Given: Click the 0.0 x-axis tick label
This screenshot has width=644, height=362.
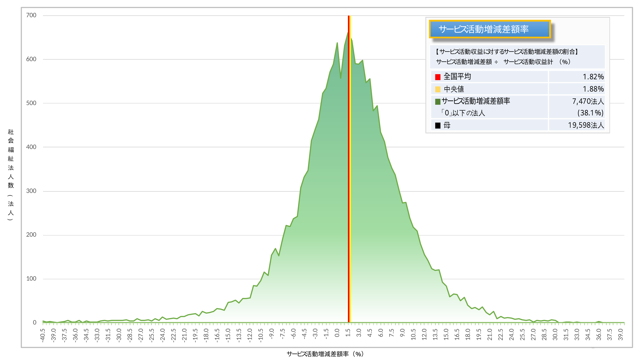Looking at the screenshot, I should point(337,333).
